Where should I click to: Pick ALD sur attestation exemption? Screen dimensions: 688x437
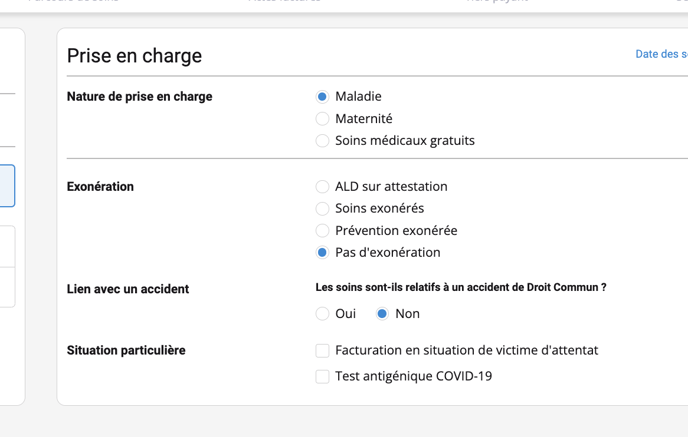pyautogui.click(x=322, y=187)
